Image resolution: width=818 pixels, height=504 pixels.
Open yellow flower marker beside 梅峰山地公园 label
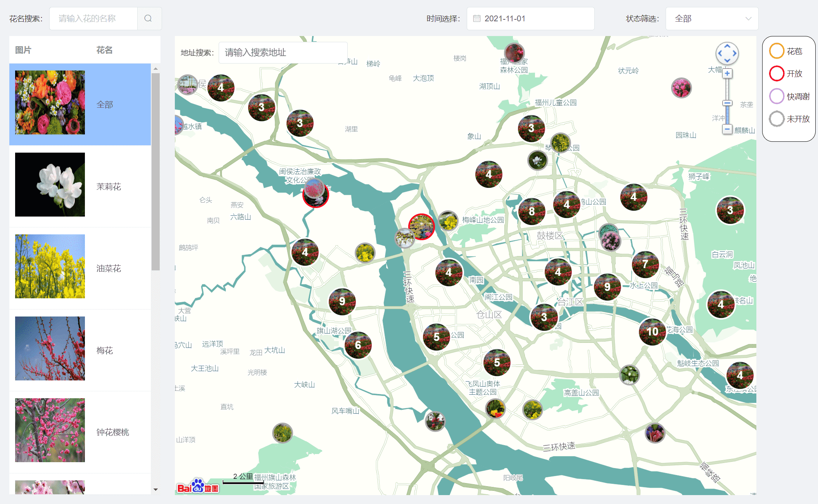[x=448, y=221]
